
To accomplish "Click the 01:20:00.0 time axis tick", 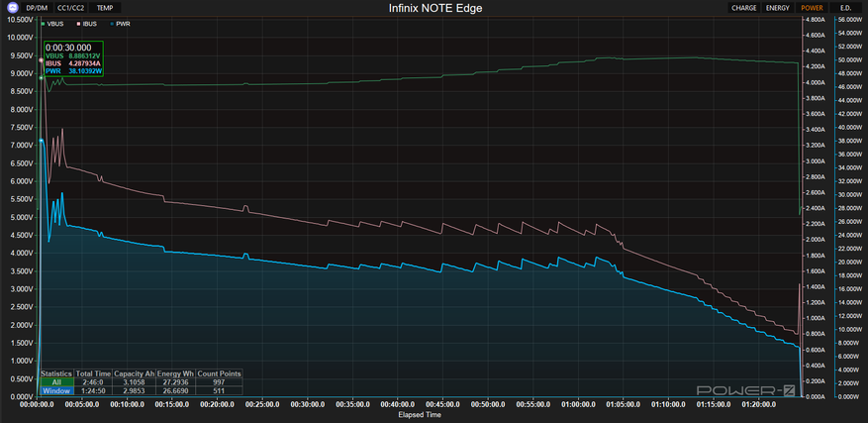I will point(758,405).
